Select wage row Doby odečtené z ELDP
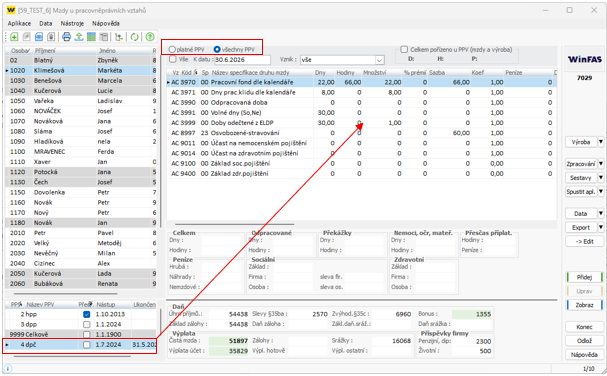607x376 pixels. point(362,123)
